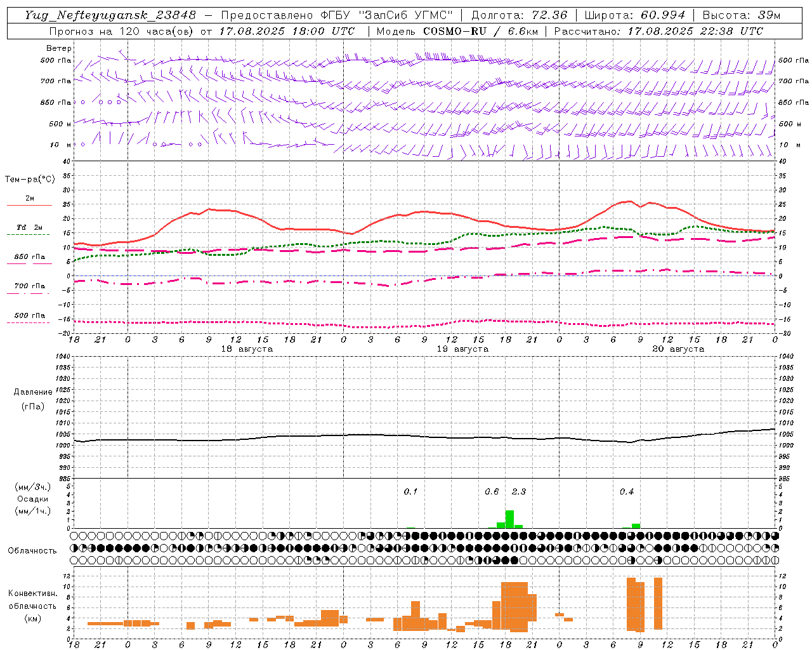Select the Долгота: 72.36 header field
This screenshot has width=812, height=650.
point(519,15)
